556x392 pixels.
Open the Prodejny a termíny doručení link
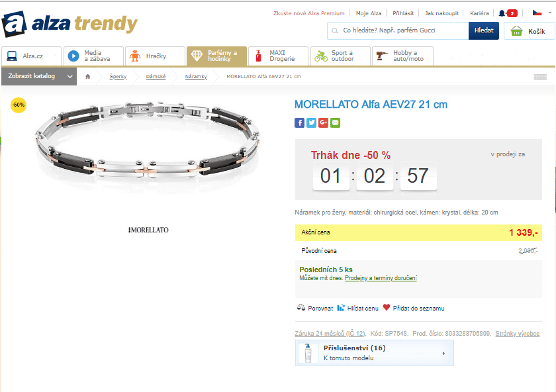click(381, 278)
